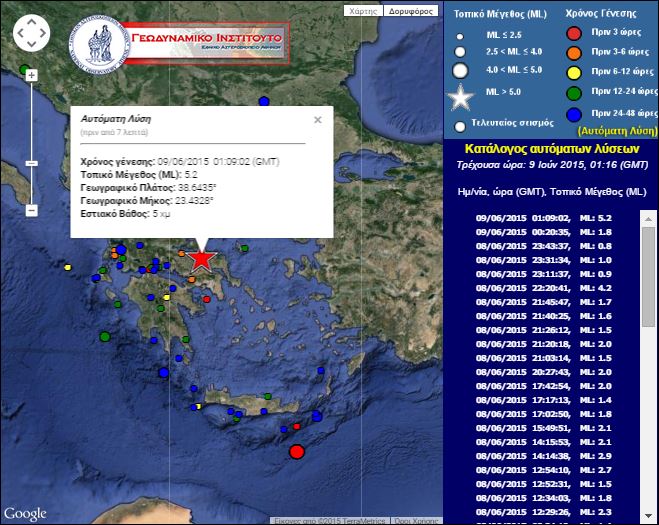Click the yellow legend circle Πριν 6-12 ώρες
659x525 pixels.
(574, 73)
